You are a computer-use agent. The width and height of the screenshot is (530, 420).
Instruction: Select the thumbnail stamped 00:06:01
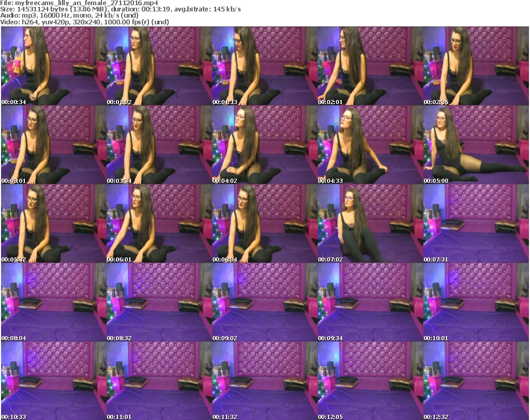point(159,224)
